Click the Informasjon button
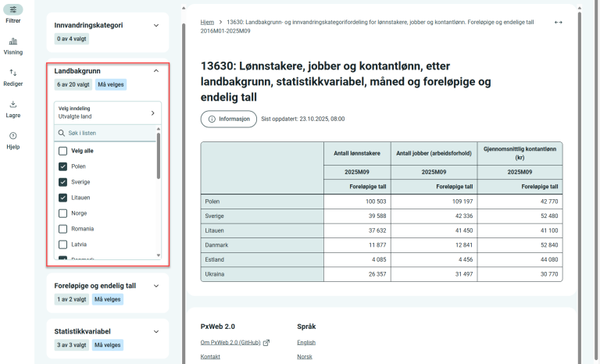 229,119
